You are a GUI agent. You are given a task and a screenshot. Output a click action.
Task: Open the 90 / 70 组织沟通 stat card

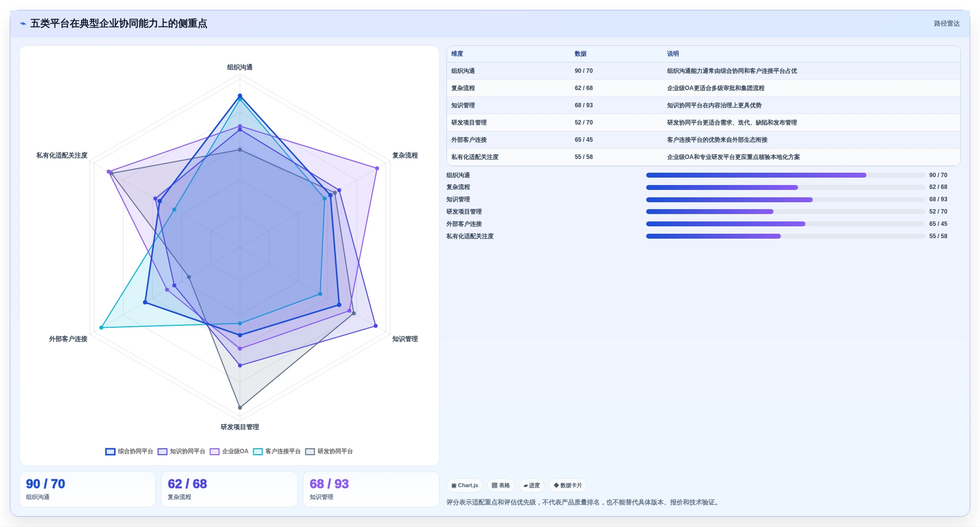click(x=88, y=489)
